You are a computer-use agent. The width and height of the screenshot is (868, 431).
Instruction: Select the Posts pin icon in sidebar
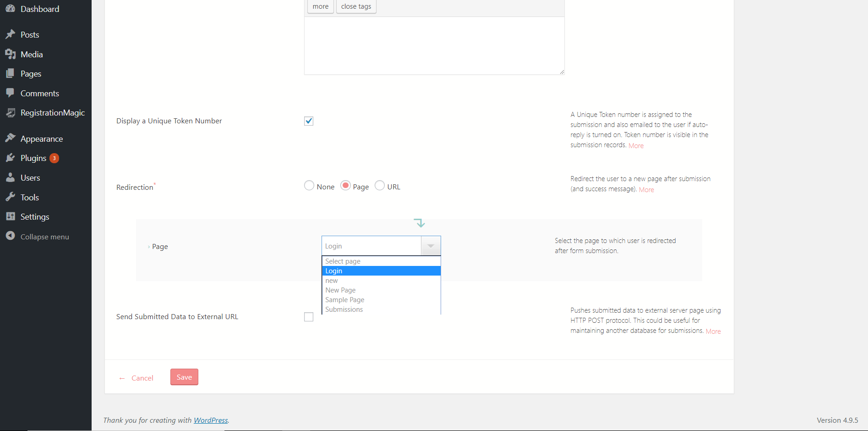[x=11, y=34]
